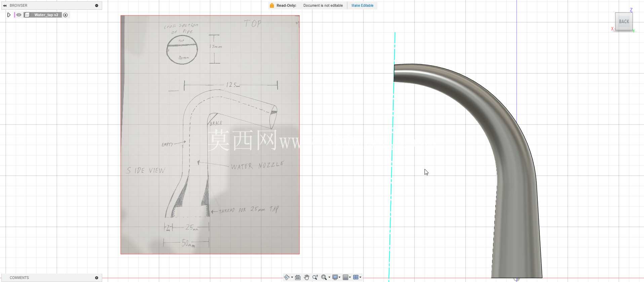Click the Make Editable link
The width and height of the screenshot is (644, 282).
click(x=362, y=5)
